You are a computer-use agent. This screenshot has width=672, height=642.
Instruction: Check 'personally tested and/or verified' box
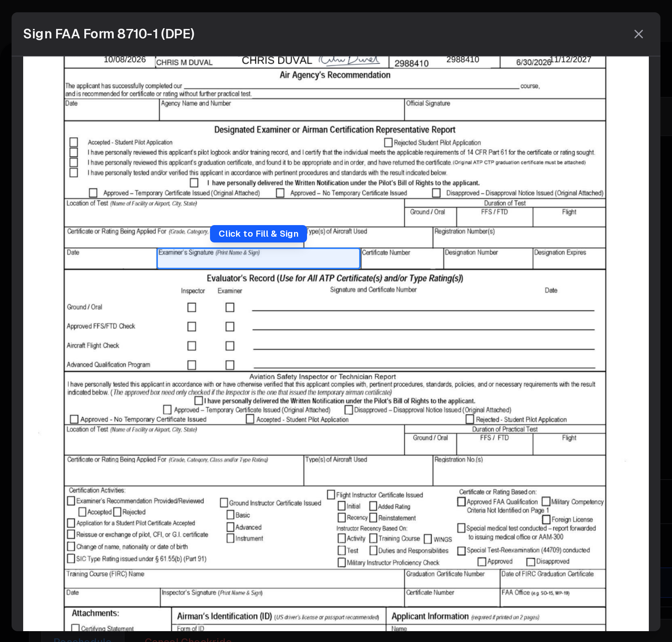pos(74,172)
